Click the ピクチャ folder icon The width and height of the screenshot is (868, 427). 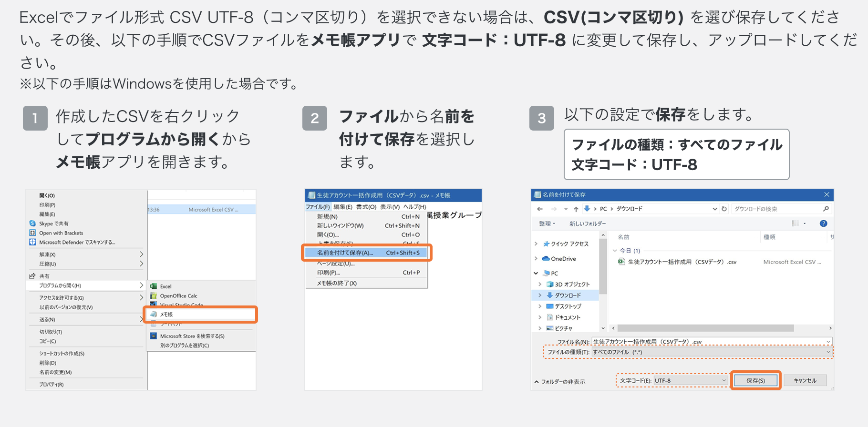click(550, 328)
